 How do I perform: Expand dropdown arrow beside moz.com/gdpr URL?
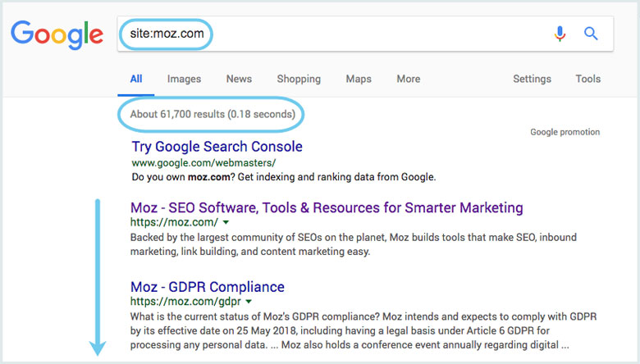pyautogui.click(x=249, y=302)
